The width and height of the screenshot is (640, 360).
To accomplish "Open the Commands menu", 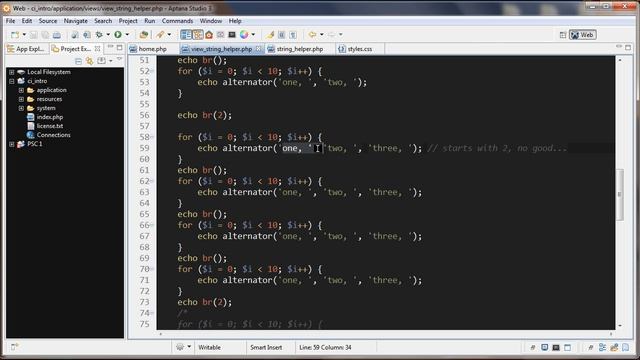I will coord(177,21).
